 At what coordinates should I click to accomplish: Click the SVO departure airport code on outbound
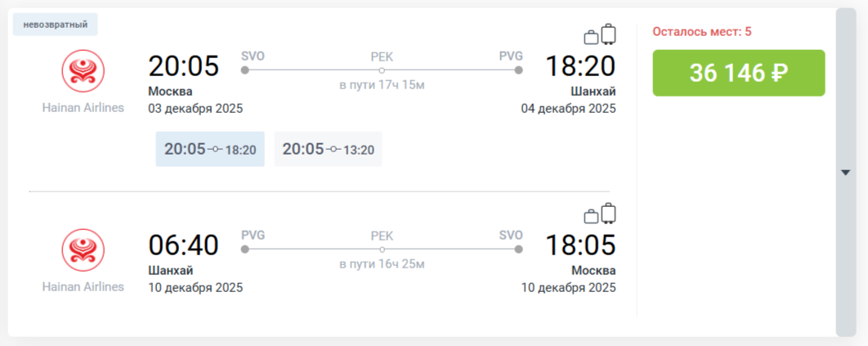click(x=253, y=56)
